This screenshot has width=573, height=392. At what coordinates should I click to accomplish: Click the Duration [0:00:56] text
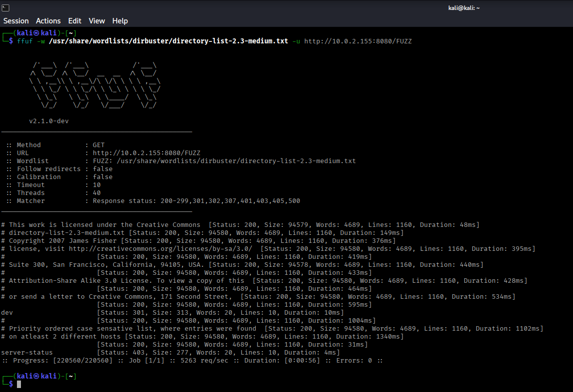tap(282, 361)
